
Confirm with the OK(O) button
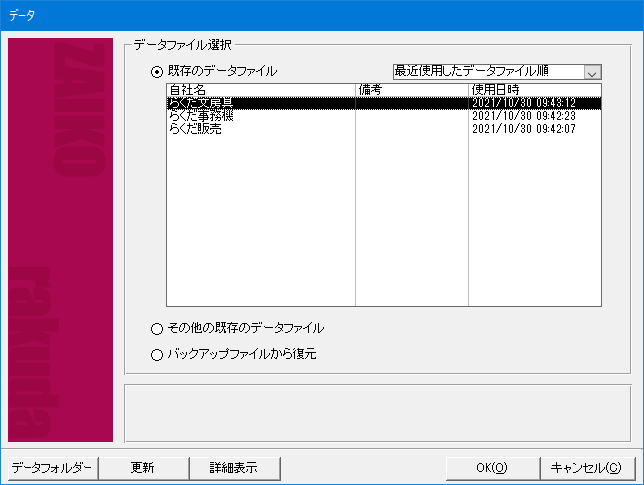pyautogui.click(x=492, y=468)
